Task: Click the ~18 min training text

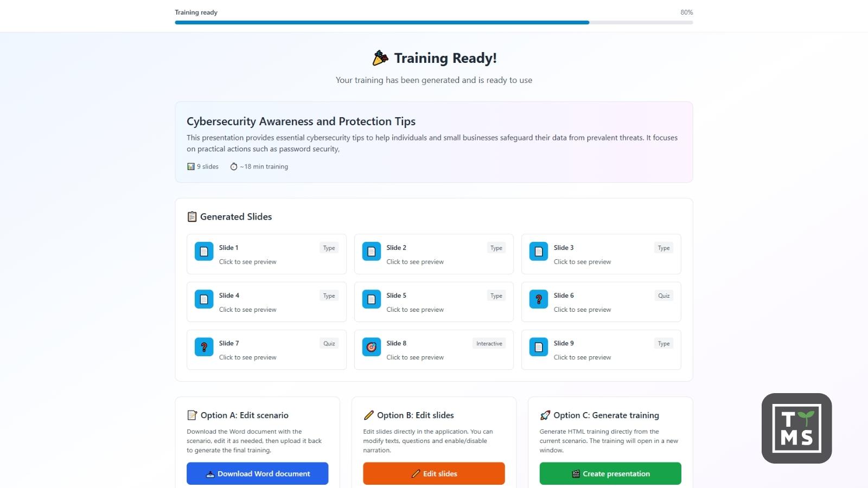Action: [264, 166]
